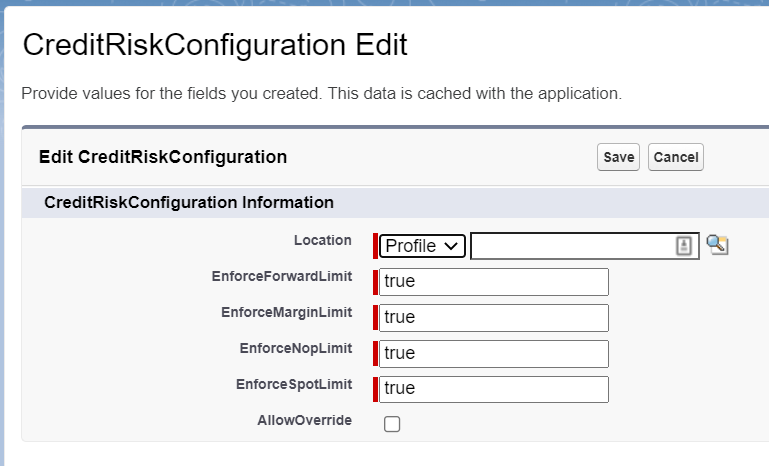
Task: Click the AllowOverride field label
Action: (304, 420)
